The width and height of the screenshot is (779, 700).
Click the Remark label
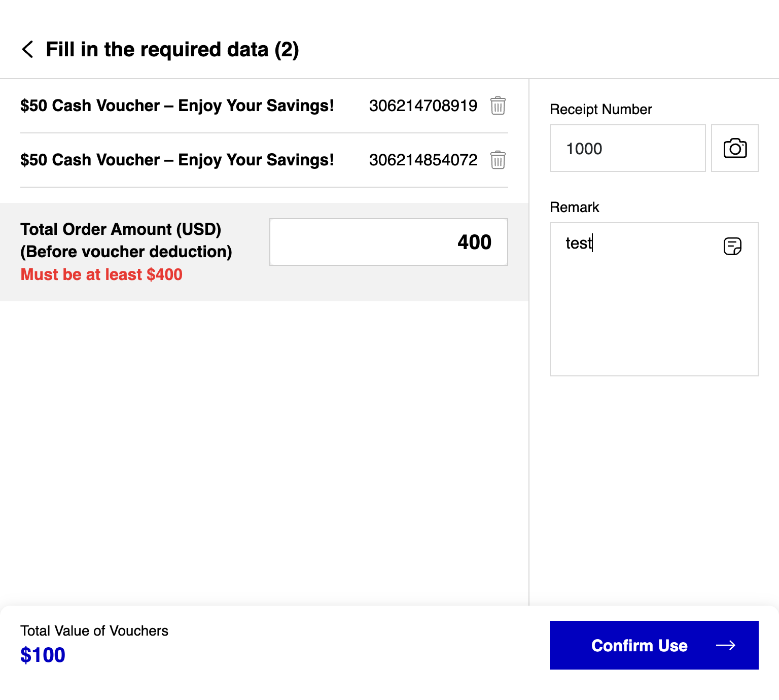coord(575,207)
